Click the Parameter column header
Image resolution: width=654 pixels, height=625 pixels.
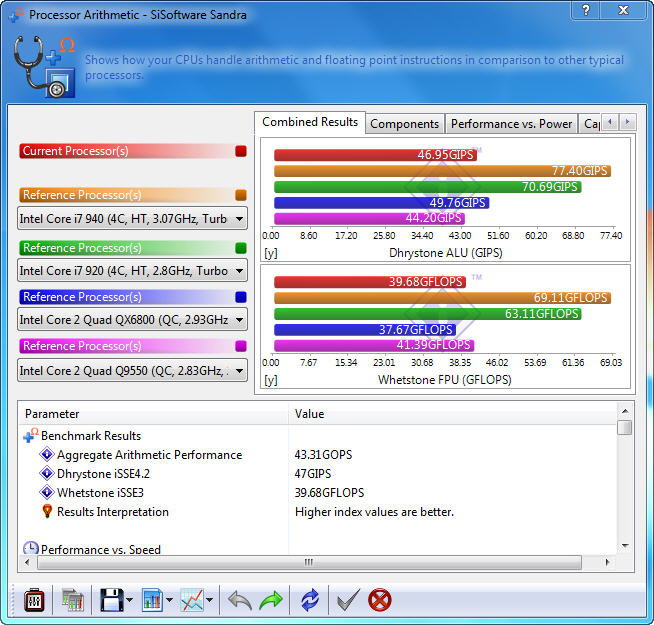click(x=153, y=414)
